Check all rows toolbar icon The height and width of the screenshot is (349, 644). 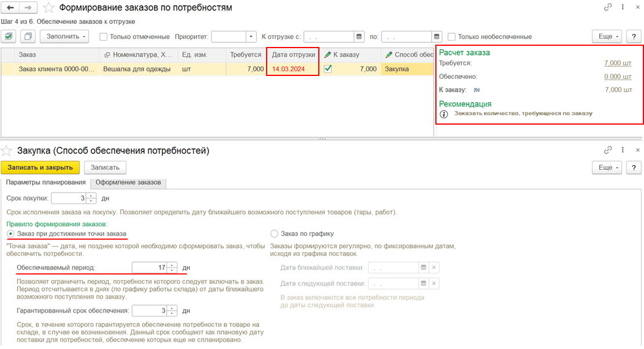(x=8, y=37)
